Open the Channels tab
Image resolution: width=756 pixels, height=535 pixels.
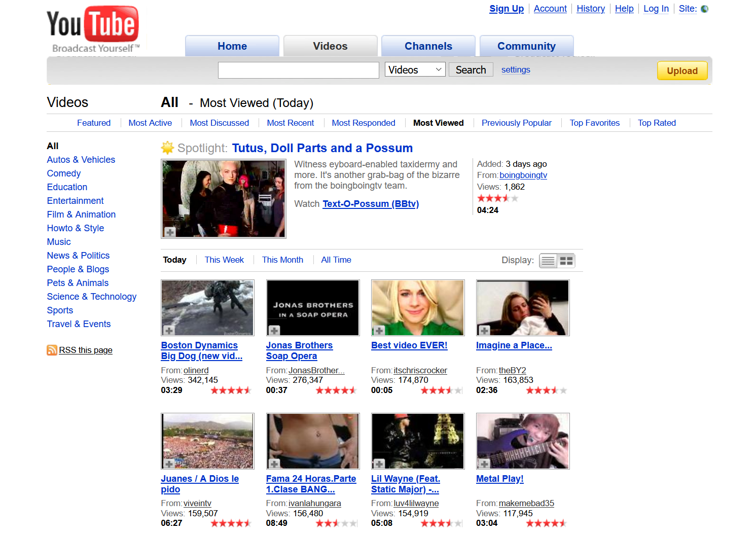pos(428,46)
